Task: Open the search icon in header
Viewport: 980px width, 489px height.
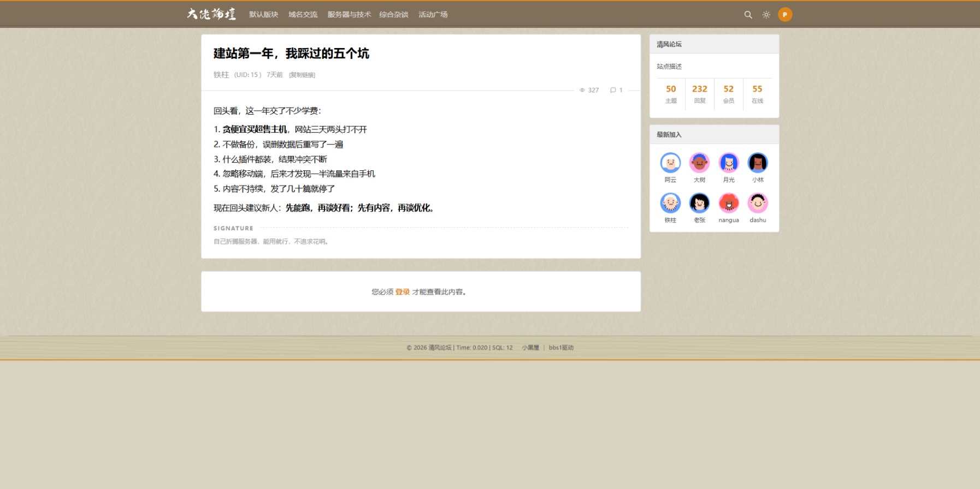Action: [748, 15]
